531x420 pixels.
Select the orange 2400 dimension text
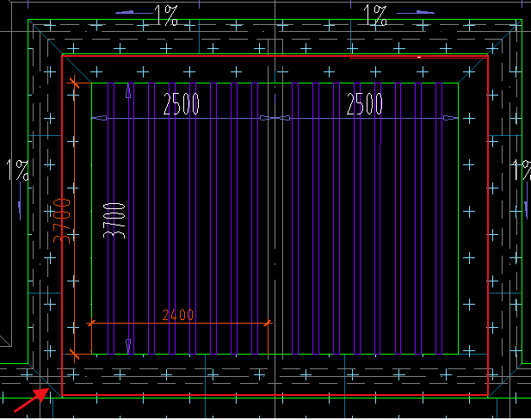pyautogui.click(x=178, y=315)
